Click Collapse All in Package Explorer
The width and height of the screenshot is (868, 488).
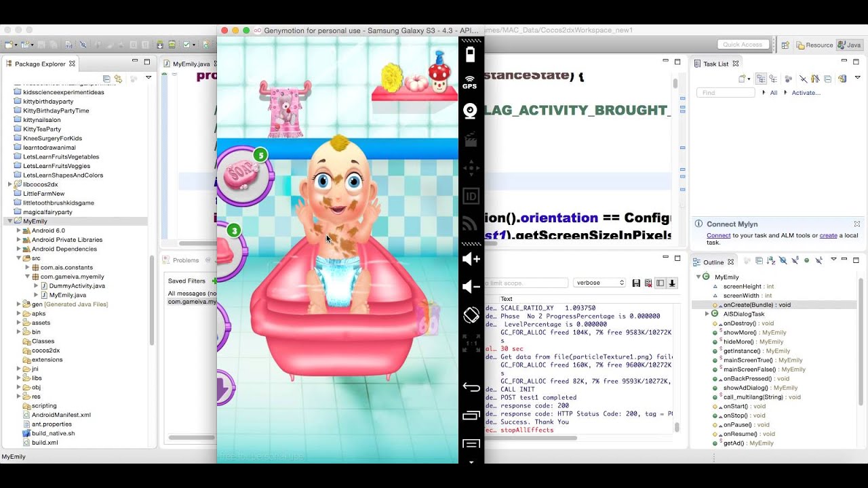106,79
